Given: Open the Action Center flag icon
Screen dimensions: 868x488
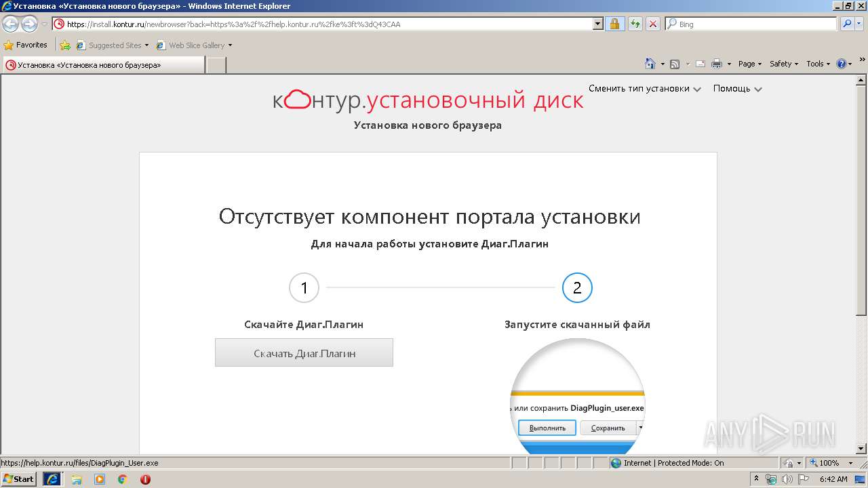Looking at the screenshot, I should pyautogui.click(x=804, y=479).
